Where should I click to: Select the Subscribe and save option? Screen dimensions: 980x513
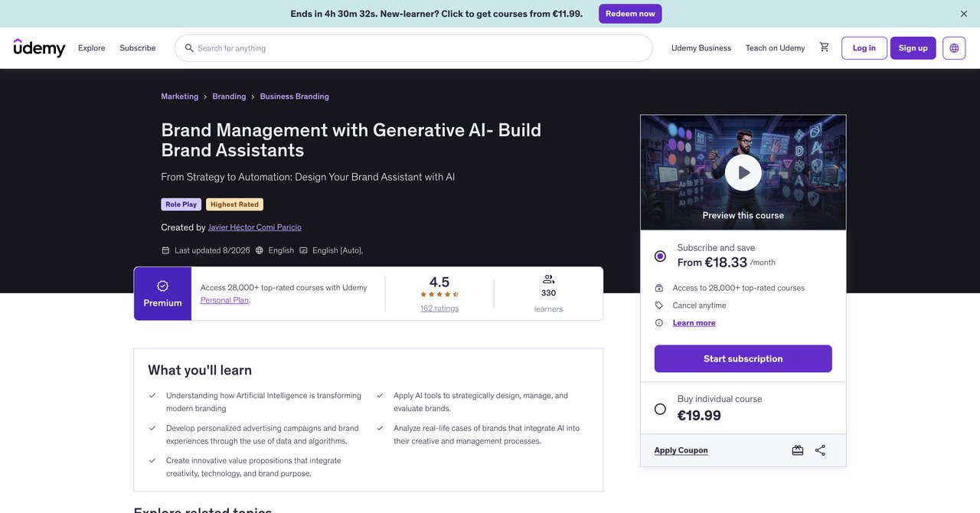pyautogui.click(x=660, y=256)
